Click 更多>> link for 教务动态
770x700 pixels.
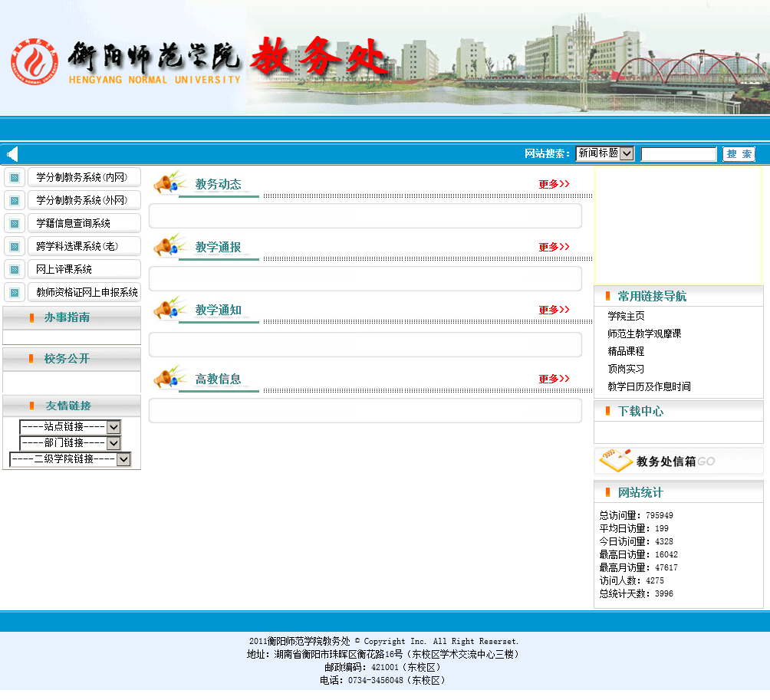(554, 184)
